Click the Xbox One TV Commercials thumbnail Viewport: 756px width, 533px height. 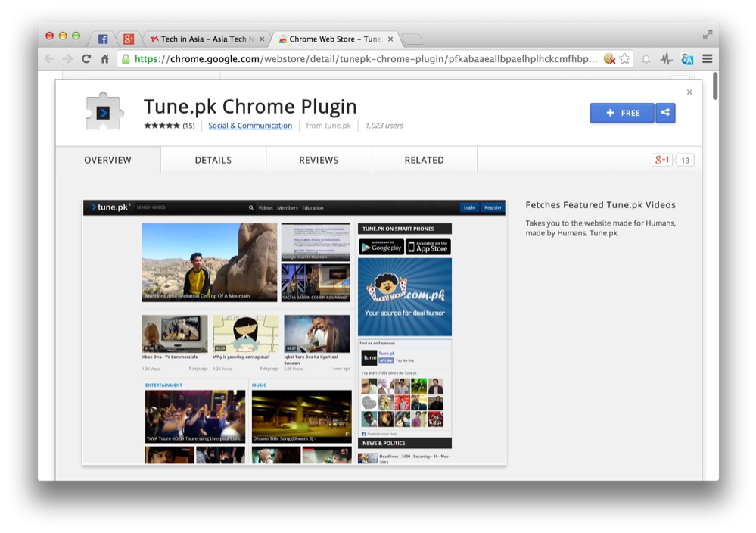click(175, 334)
